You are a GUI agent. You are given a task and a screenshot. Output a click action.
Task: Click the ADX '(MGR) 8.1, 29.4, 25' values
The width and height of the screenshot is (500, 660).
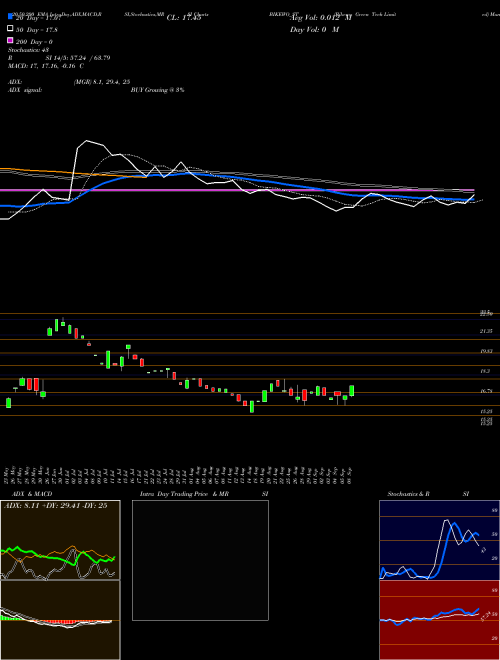click(x=101, y=82)
